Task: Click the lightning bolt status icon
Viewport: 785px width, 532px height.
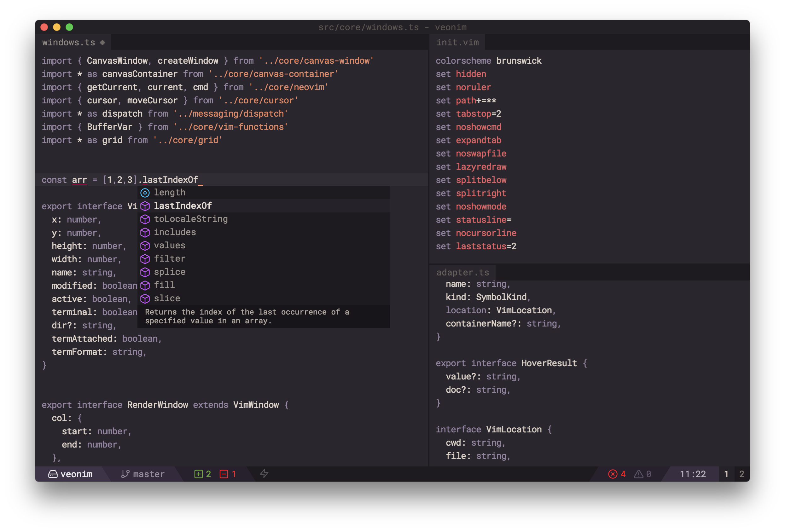Action: coord(264,474)
